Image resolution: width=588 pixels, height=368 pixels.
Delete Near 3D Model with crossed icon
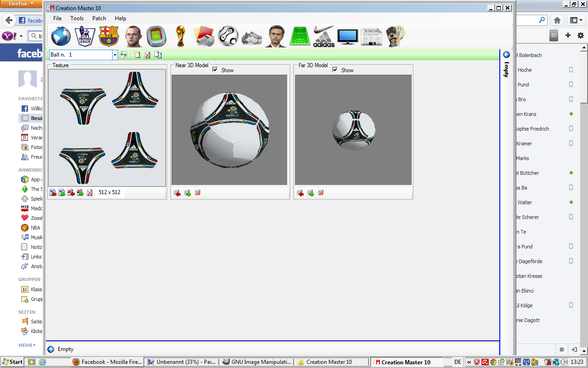point(198,193)
